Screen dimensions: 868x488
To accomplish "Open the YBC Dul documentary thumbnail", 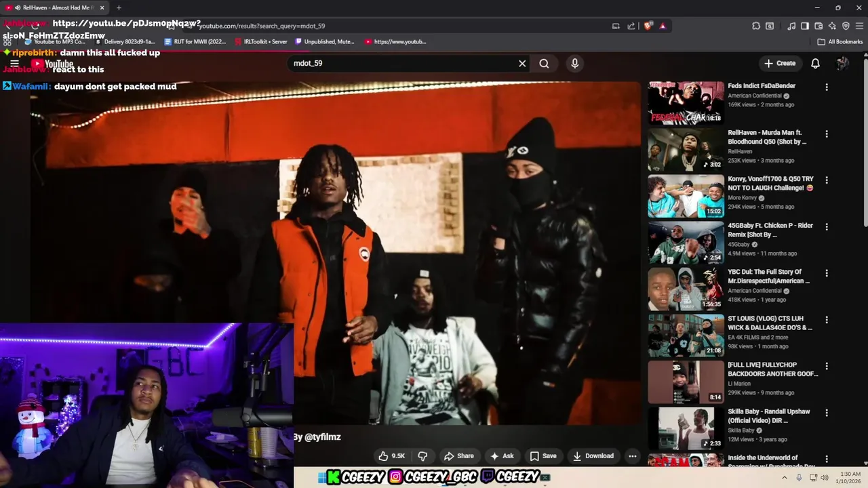I will tap(686, 289).
